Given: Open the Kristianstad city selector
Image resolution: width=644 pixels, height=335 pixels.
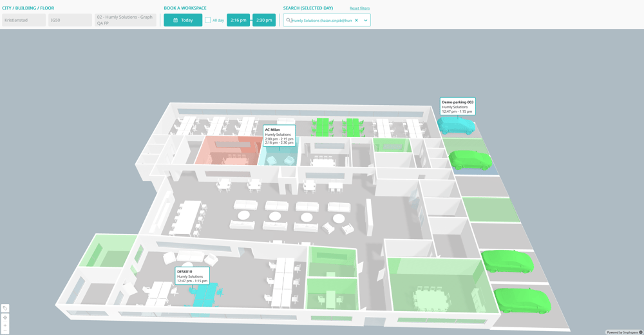Looking at the screenshot, I should click(24, 20).
